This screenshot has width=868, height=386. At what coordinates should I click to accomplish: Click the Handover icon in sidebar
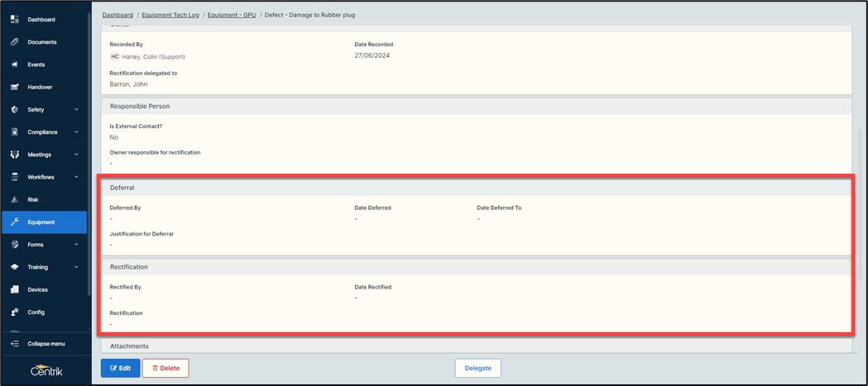[15, 87]
